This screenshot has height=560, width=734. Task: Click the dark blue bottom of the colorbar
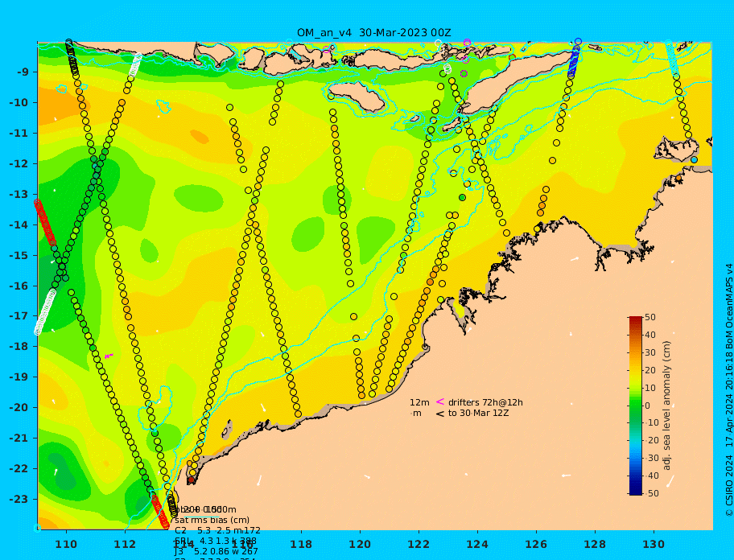tap(636, 490)
